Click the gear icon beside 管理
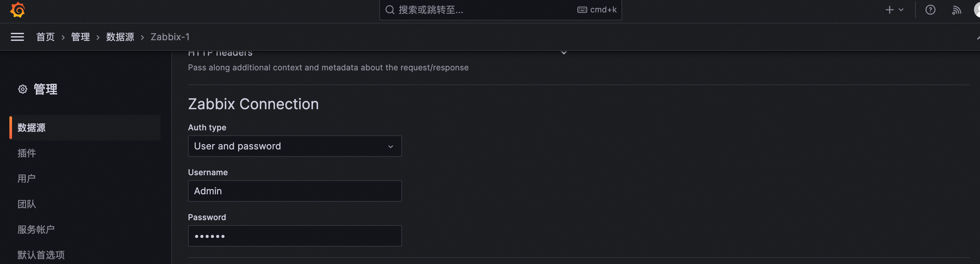This screenshot has height=264, width=980. coord(23,89)
